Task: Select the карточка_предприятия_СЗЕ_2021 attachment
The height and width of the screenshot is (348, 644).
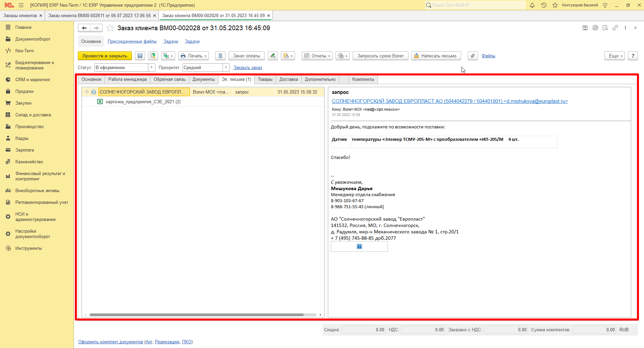Action: point(143,102)
